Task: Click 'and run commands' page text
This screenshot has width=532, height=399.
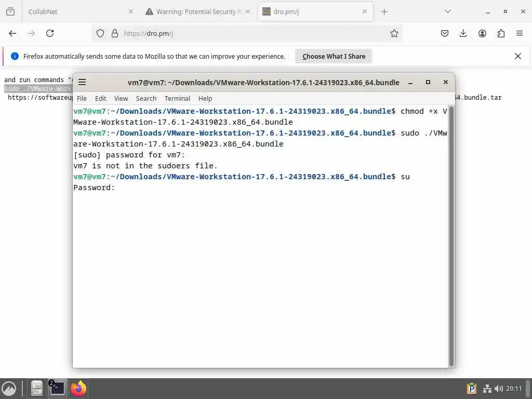Action: [34, 79]
